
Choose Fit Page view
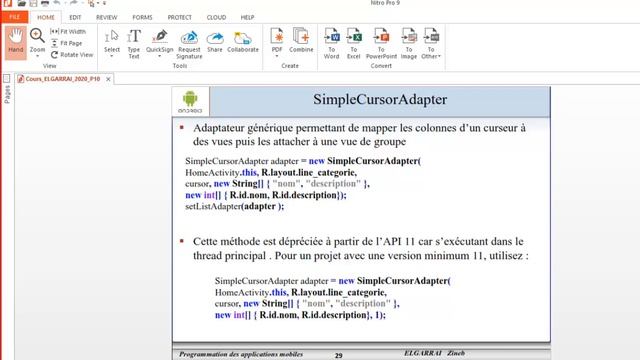[67, 43]
